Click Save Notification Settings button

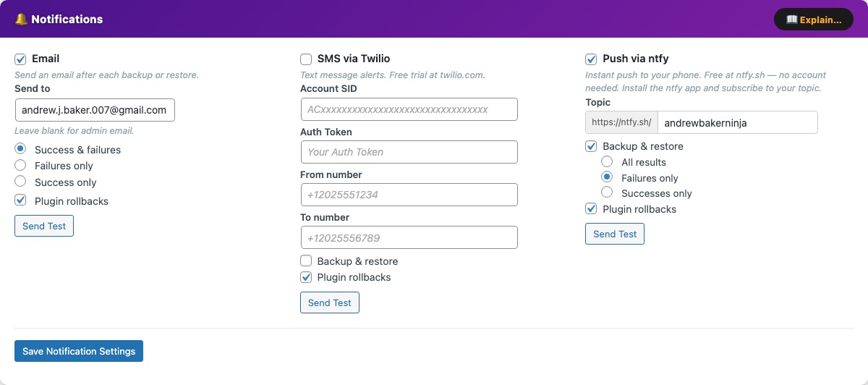(79, 351)
